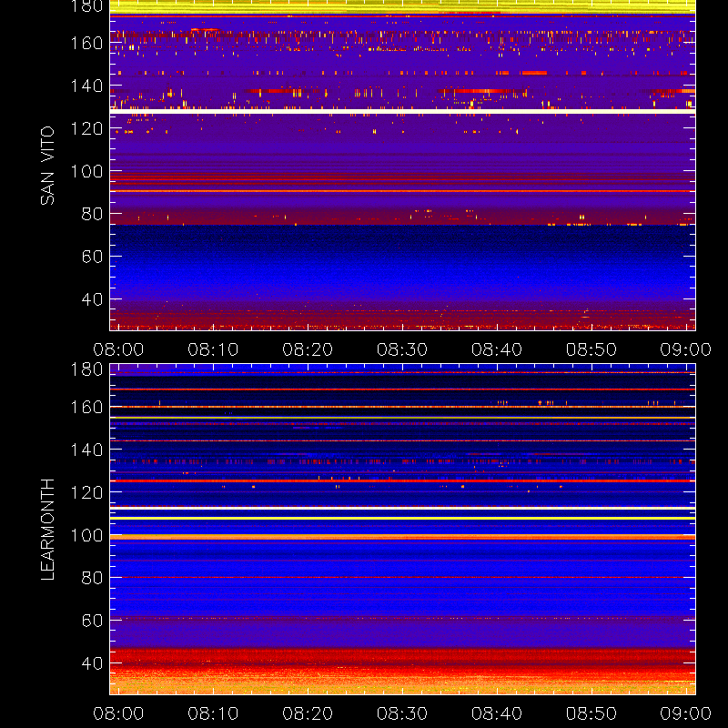Select the 100 tick label on San Vito axis
The height and width of the screenshot is (728, 728).
click(x=86, y=171)
